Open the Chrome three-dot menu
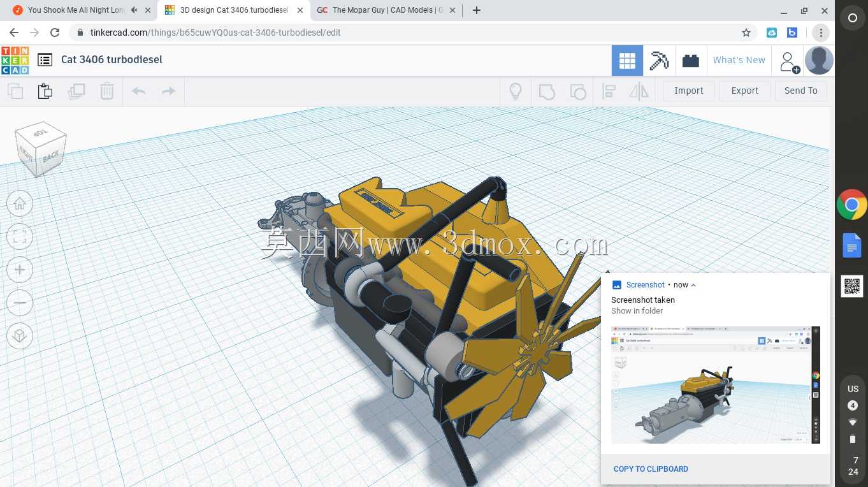This screenshot has width=868, height=487. coord(821,33)
